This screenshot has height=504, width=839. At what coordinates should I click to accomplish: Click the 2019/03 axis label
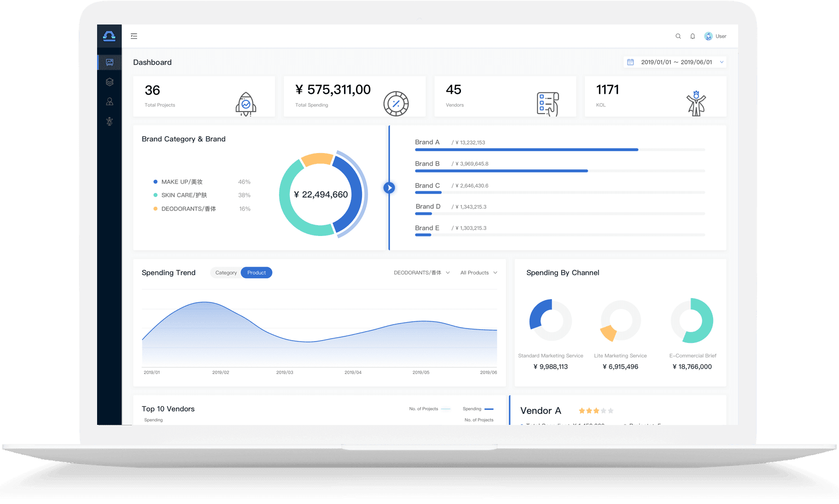tap(285, 373)
